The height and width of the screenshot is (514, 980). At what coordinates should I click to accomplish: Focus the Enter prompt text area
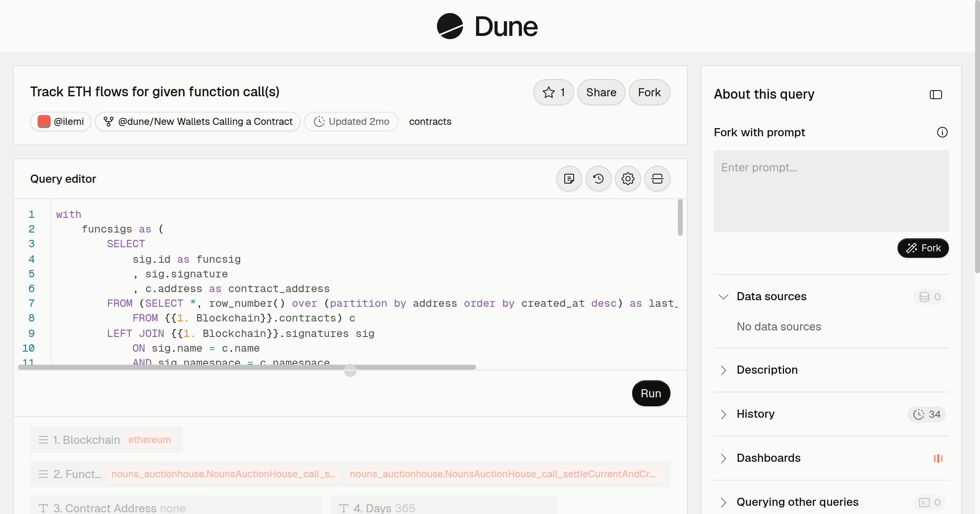pos(831,191)
